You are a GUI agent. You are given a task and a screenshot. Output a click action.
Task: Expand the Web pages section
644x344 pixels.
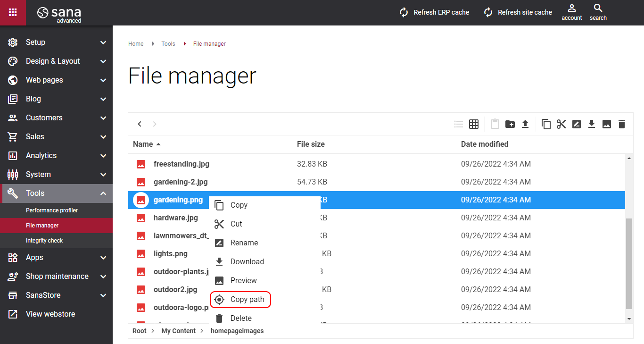[x=57, y=80]
